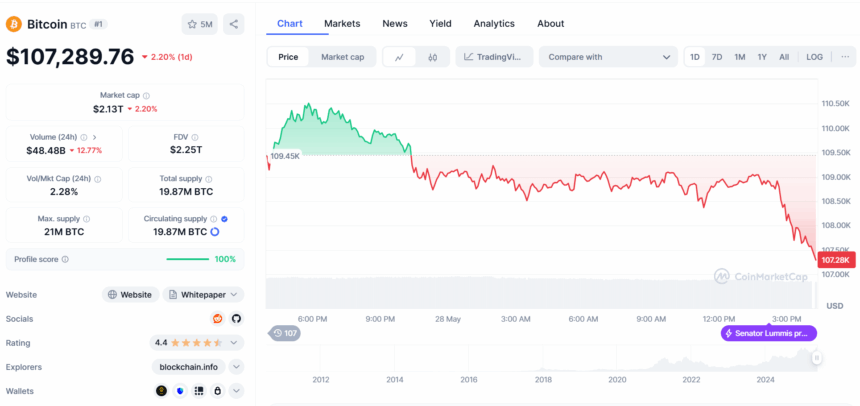
Task: Open Bitcoin's GitHub repository icon
Action: click(236, 318)
